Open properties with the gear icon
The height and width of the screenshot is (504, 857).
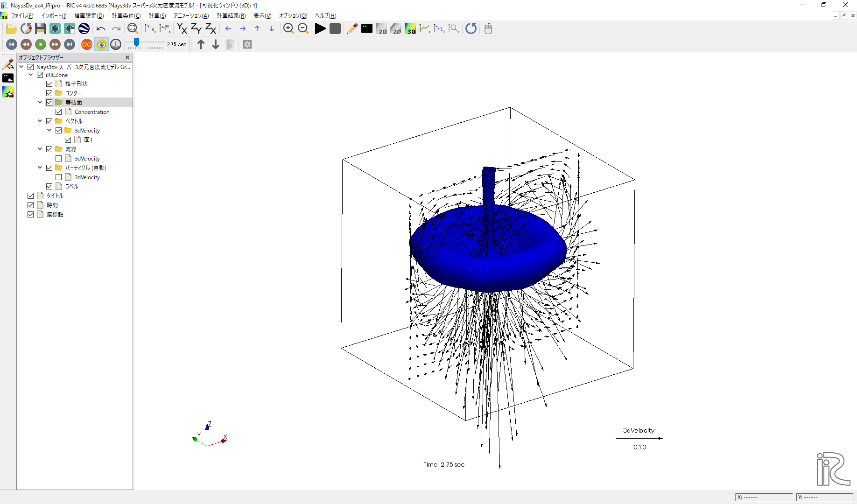247,44
